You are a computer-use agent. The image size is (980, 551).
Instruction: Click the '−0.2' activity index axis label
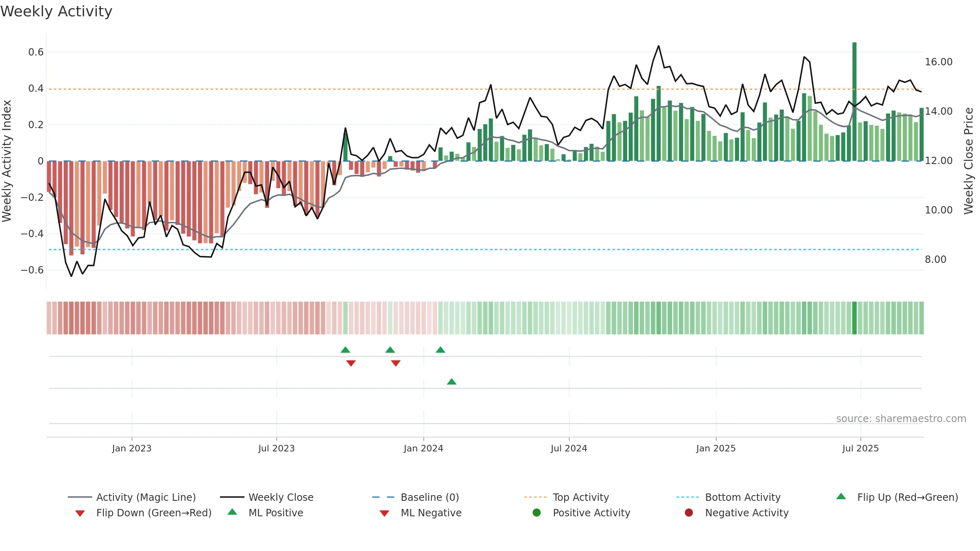pyautogui.click(x=32, y=198)
